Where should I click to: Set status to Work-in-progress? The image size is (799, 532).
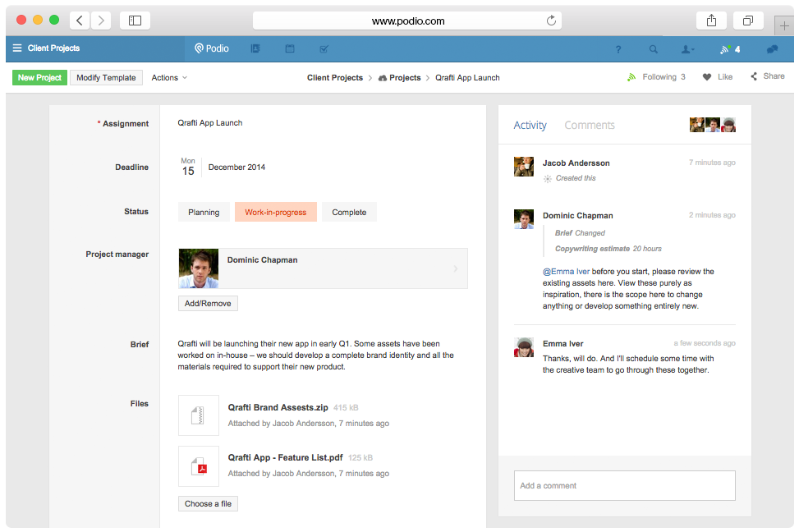(276, 212)
